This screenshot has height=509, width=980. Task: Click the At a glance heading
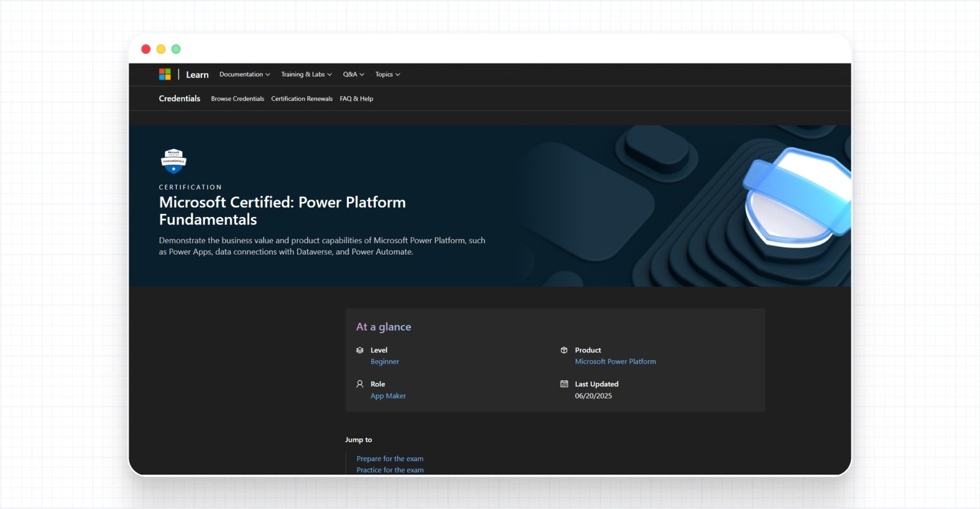click(384, 327)
